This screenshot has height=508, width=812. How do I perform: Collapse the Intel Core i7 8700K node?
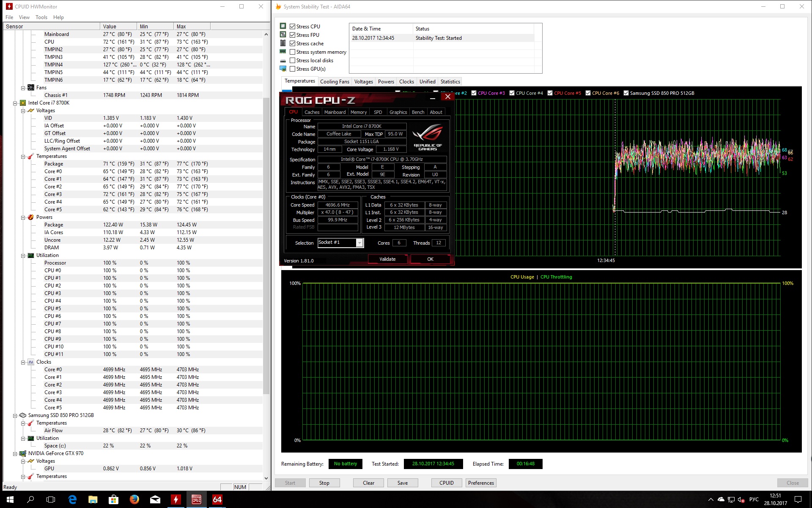coord(15,103)
